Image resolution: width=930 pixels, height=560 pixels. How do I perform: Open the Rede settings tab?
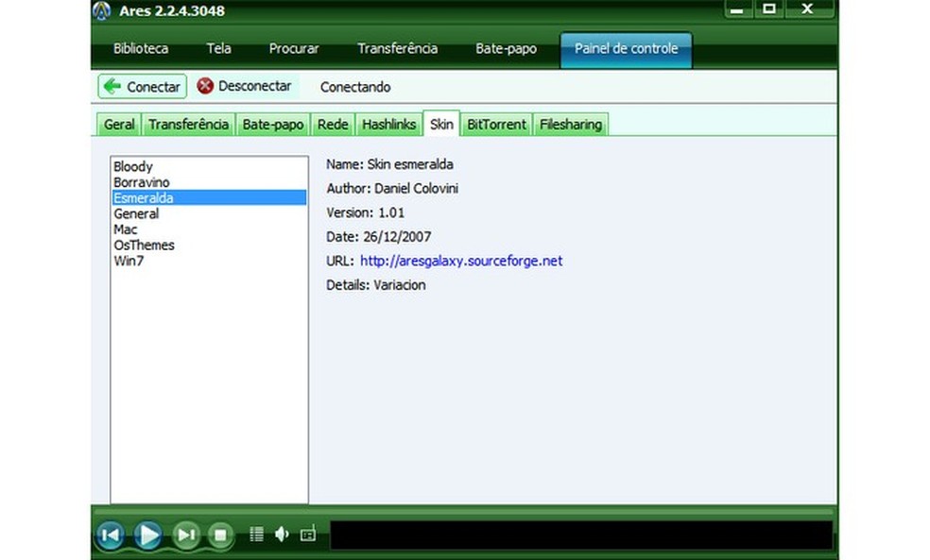333,125
